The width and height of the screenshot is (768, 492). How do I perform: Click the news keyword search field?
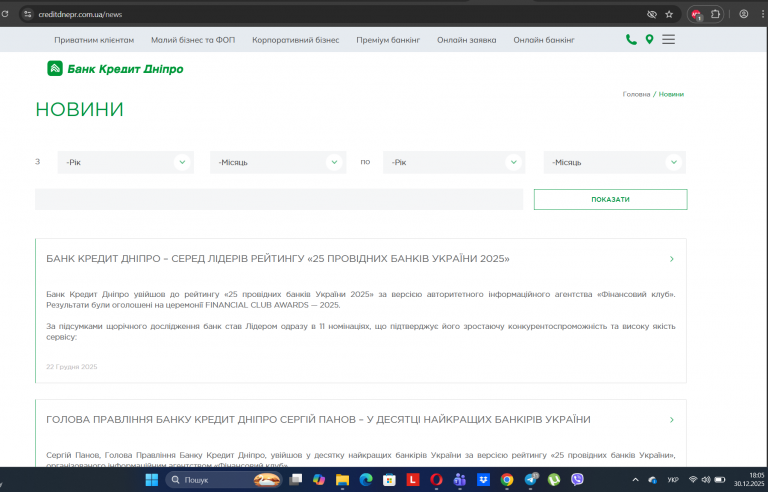[279, 199]
